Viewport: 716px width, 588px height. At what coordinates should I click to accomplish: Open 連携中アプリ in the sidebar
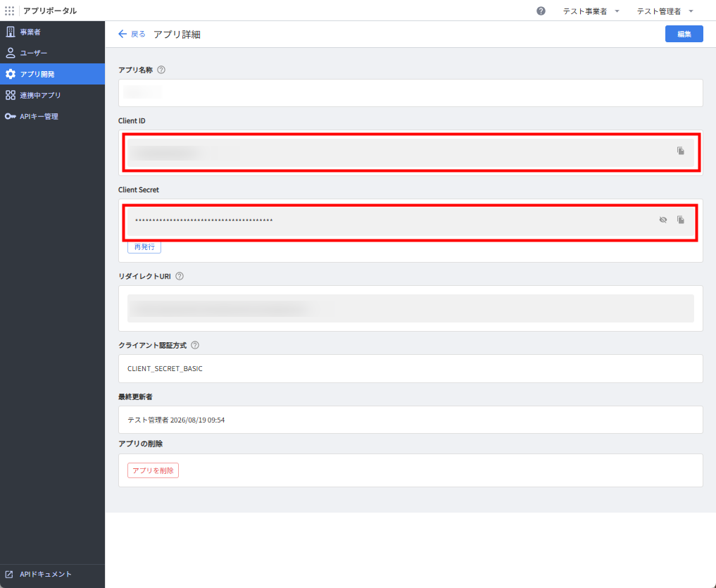(53, 95)
